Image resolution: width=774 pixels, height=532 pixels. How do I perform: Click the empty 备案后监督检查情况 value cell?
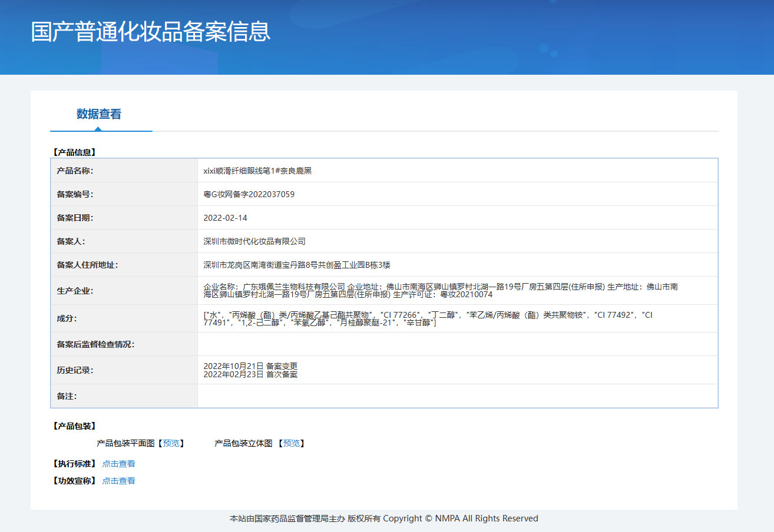(457, 344)
